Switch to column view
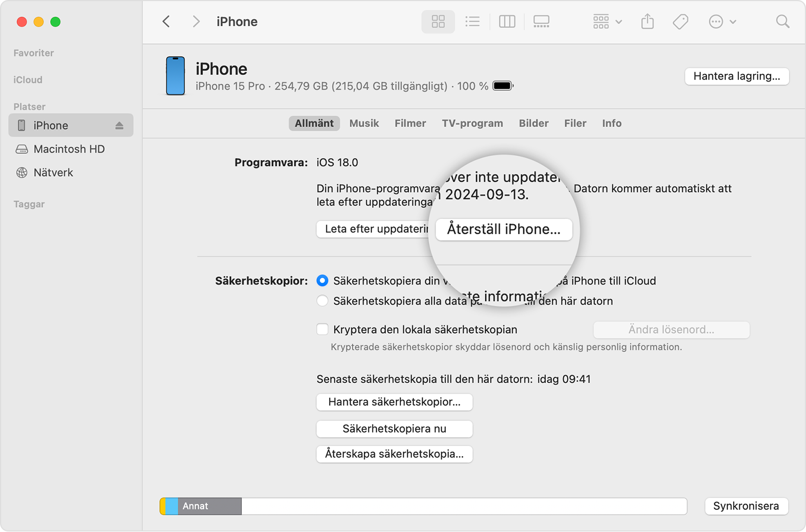The height and width of the screenshot is (532, 806). coord(507,22)
